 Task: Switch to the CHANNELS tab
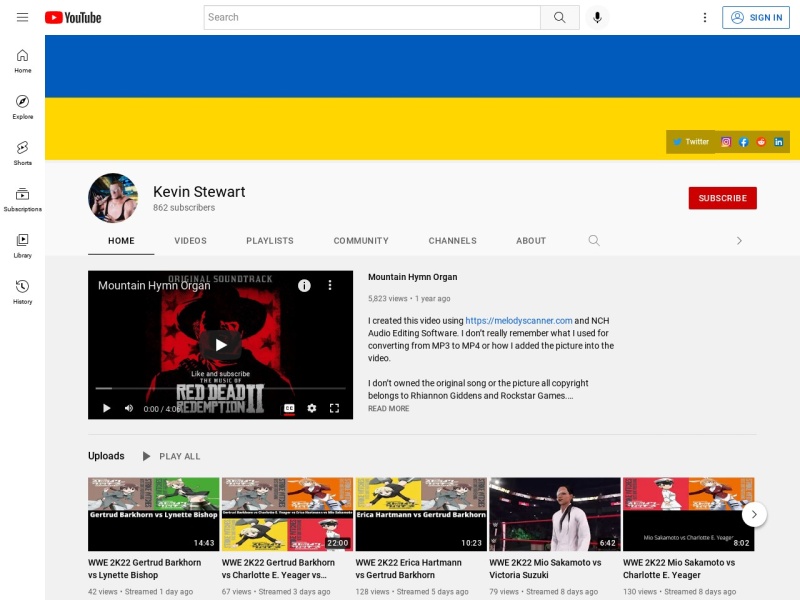[x=453, y=241]
